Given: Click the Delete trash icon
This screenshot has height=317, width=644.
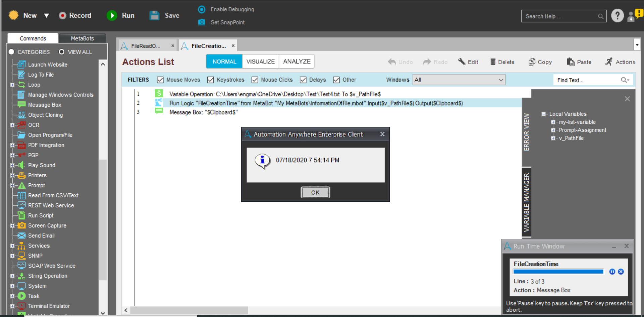Looking at the screenshot, I should 493,62.
